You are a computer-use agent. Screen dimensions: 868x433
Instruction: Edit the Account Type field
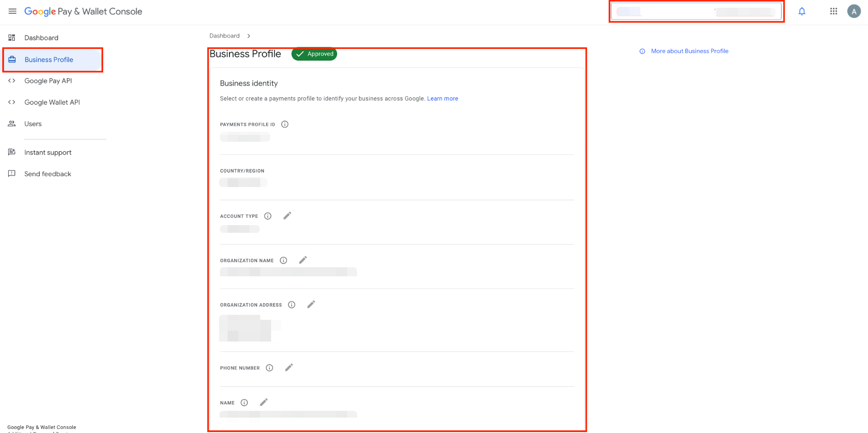(x=287, y=216)
